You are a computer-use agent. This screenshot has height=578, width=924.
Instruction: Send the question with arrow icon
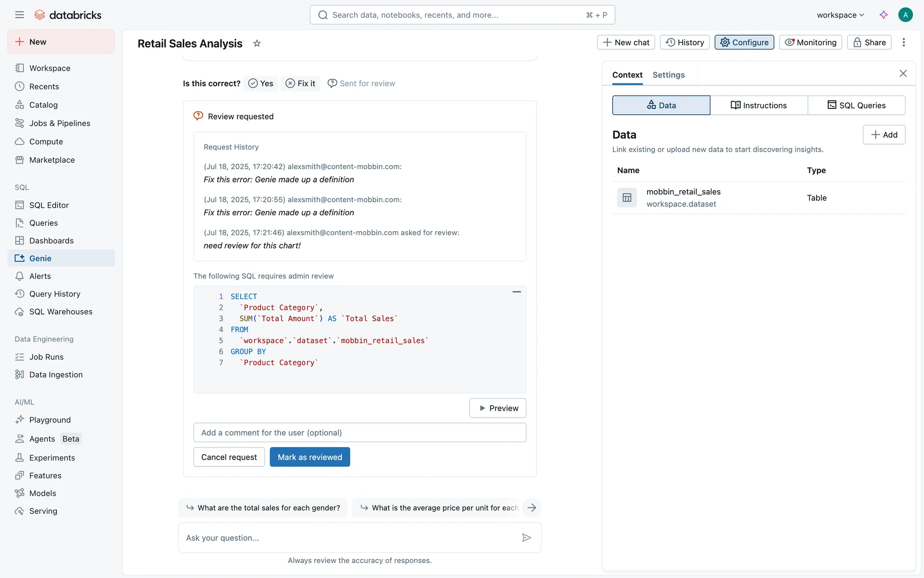(x=526, y=538)
